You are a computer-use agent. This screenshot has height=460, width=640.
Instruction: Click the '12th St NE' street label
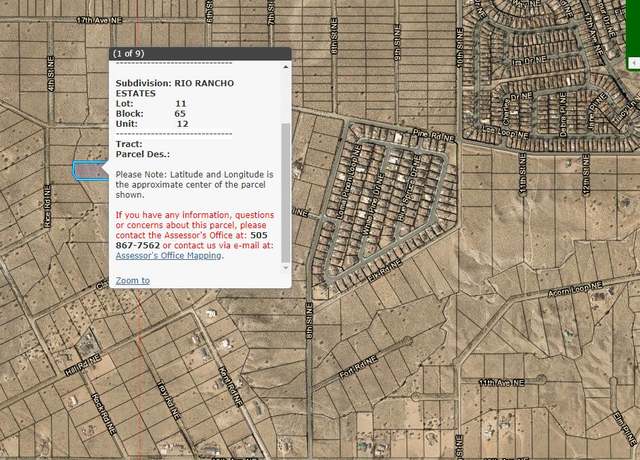tap(586, 174)
